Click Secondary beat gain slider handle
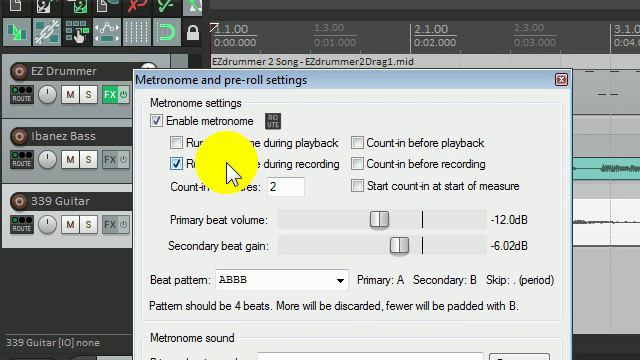This screenshot has width=640, height=360. (399, 246)
